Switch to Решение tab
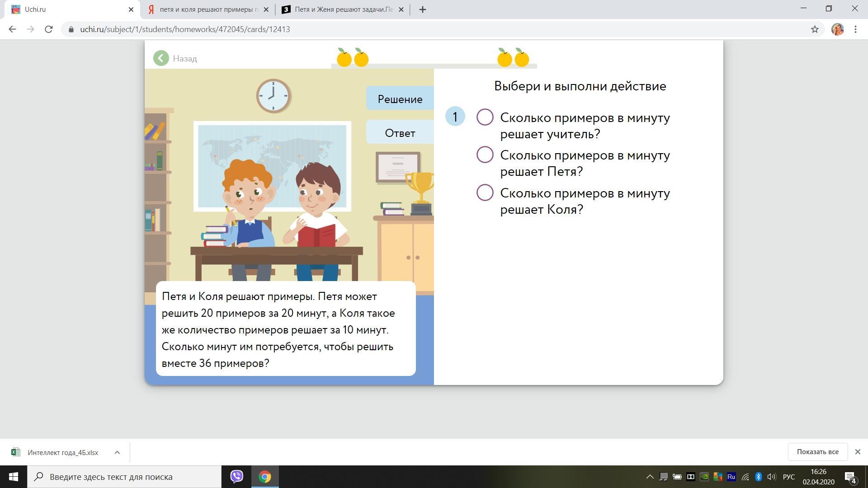Screen dimensions: 868x488 [400, 99]
